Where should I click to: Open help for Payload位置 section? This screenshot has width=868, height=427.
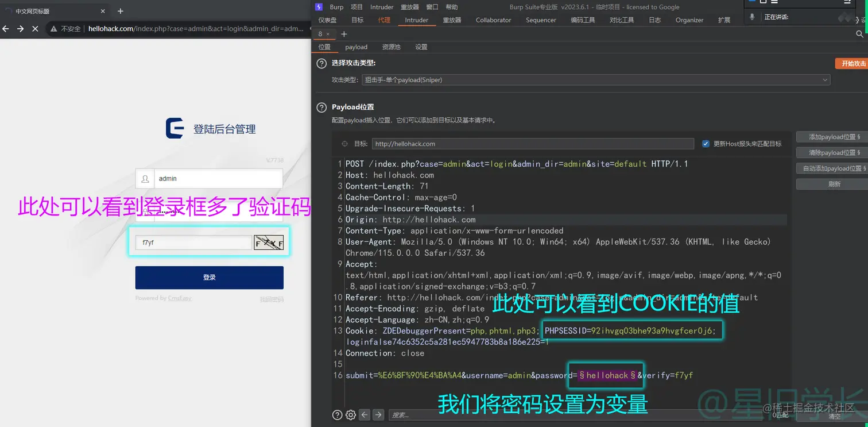[x=321, y=107]
